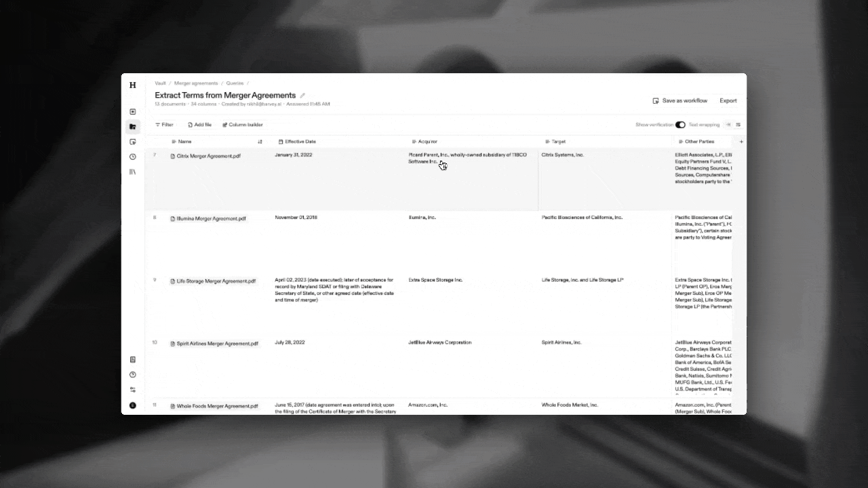
Task: Click the pencil icon to edit title
Action: 302,96
